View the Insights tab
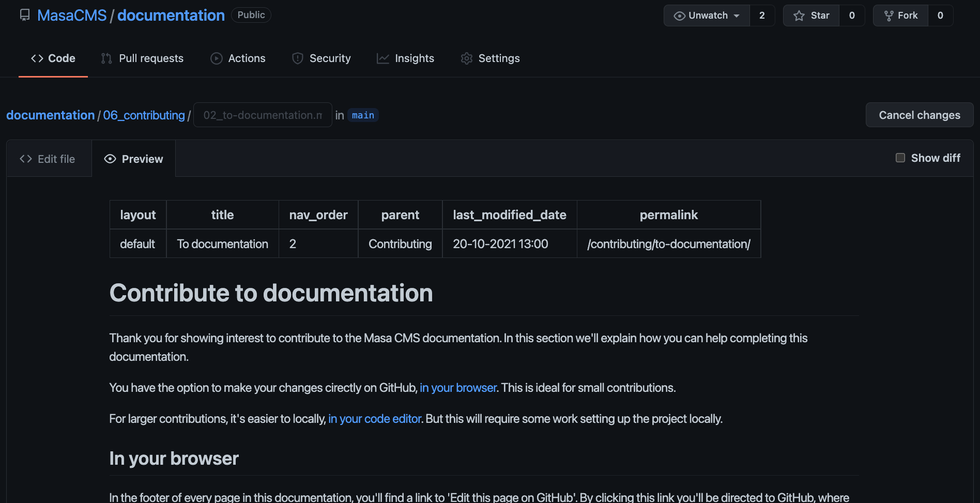The image size is (980, 503). (x=405, y=58)
